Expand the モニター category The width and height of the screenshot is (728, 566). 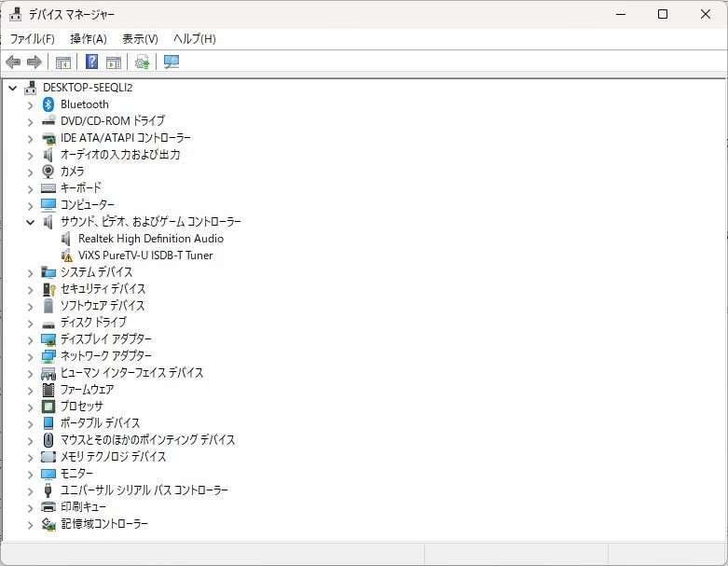30,474
